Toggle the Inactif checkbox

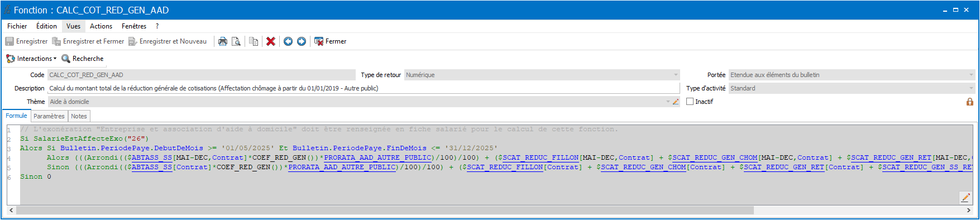pos(690,102)
